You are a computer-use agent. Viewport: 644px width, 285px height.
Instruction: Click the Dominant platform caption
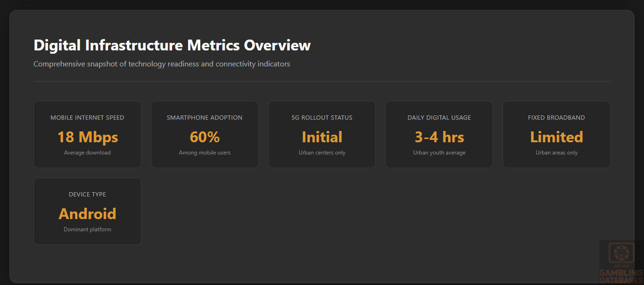[87, 229]
